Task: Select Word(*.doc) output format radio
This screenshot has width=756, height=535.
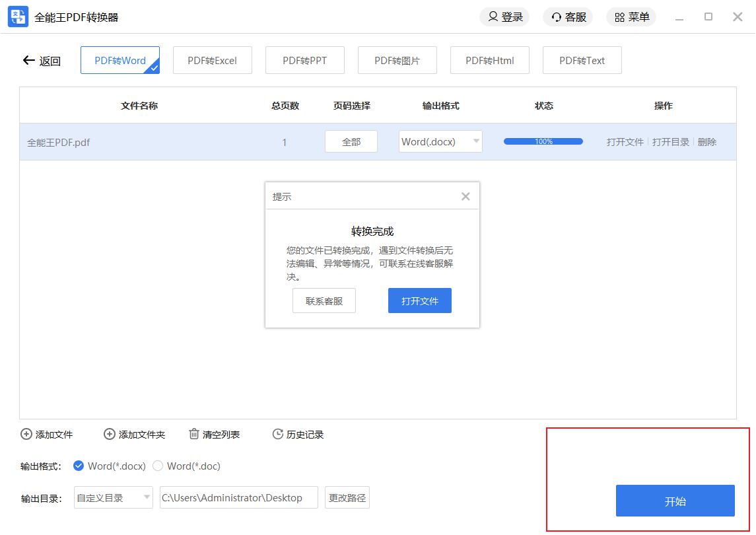Action: (x=158, y=466)
